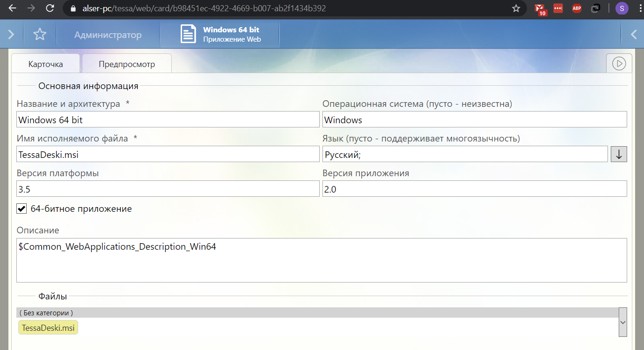This screenshot has height=350, width=644.
Task: Reload the current page
Action: pos(50,8)
